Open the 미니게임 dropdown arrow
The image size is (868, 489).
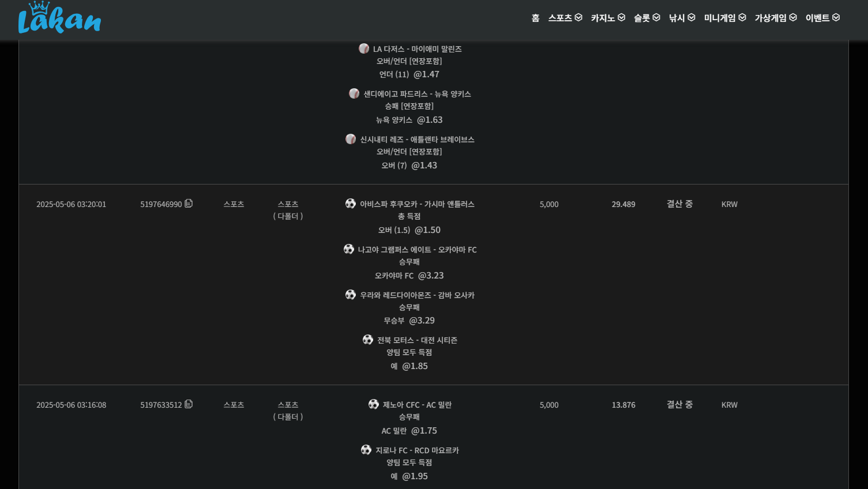pos(742,18)
